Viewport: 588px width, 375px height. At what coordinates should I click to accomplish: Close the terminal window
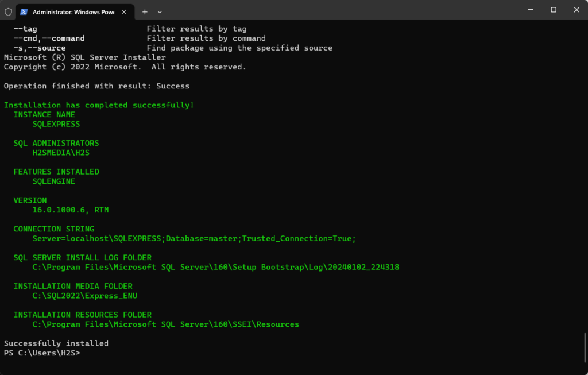coord(576,10)
